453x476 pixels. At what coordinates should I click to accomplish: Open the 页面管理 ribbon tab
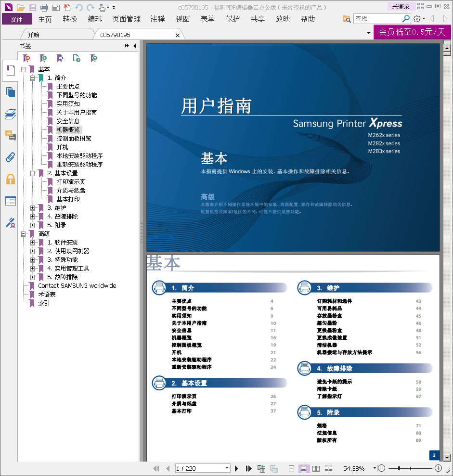126,19
